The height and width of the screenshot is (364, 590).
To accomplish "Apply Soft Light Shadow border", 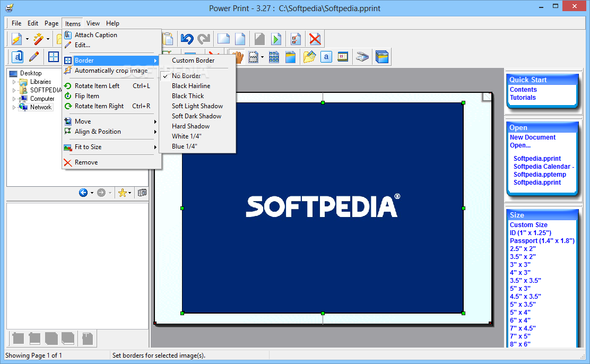I will [197, 106].
